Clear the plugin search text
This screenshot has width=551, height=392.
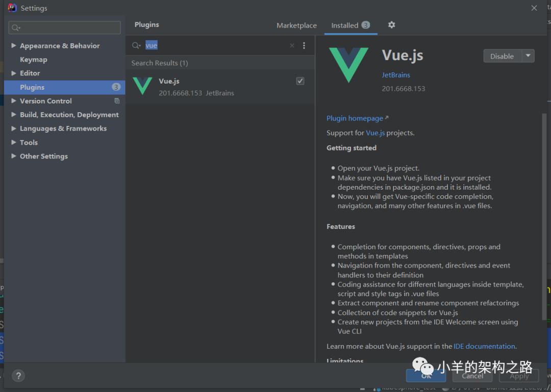[x=292, y=45]
